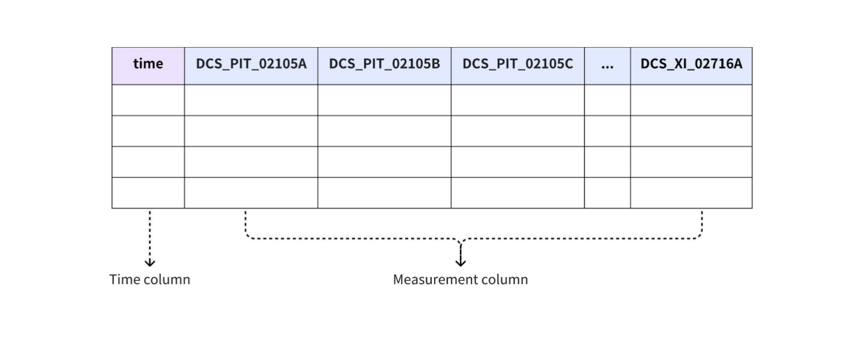Viewport: 868px width, 361px height.
Task: Click first empty cell under DCS_PIT_02105A
Action: (251, 100)
